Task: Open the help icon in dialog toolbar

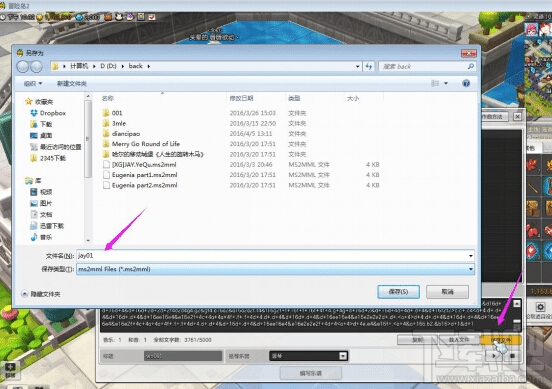Action: point(466,83)
